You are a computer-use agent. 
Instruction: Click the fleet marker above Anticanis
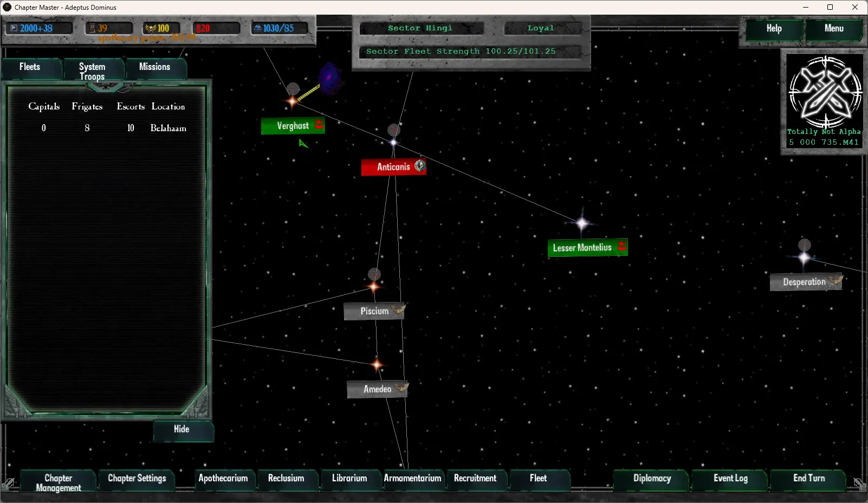(x=394, y=130)
